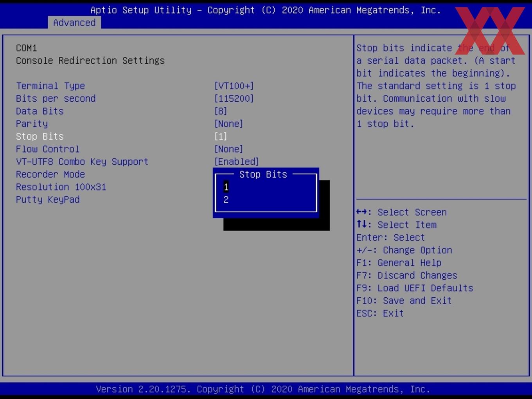Select option 1 in Stop Bits popup
Viewport: 532px width, 399px height.
[x=226, y=187]
